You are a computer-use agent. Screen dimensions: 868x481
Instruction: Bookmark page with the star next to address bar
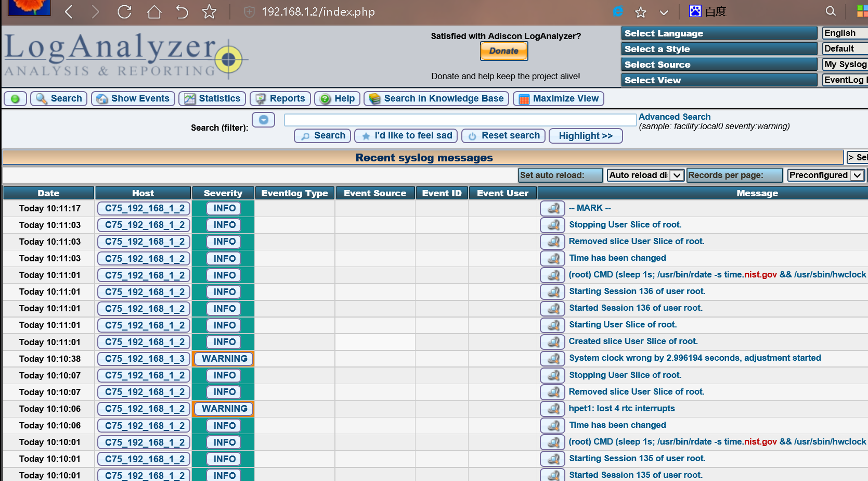[x=209, y=11]
